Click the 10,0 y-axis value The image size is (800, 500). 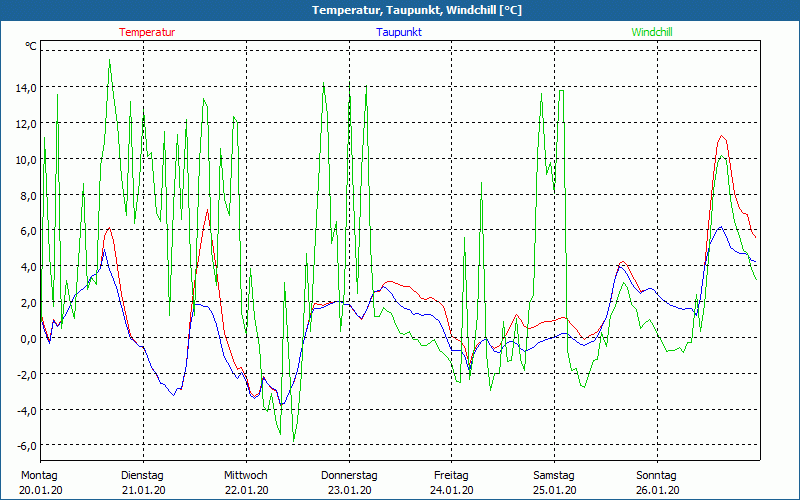(x=26, y=160)
